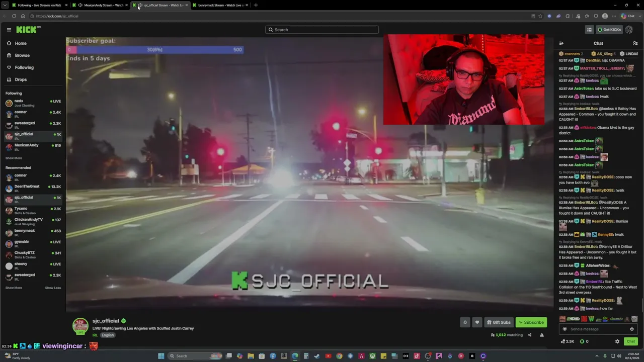This screenshot has height=362, width=644.
Task: Open the chat users list icon
Action: pyautogui.click(x=635, y=43)
